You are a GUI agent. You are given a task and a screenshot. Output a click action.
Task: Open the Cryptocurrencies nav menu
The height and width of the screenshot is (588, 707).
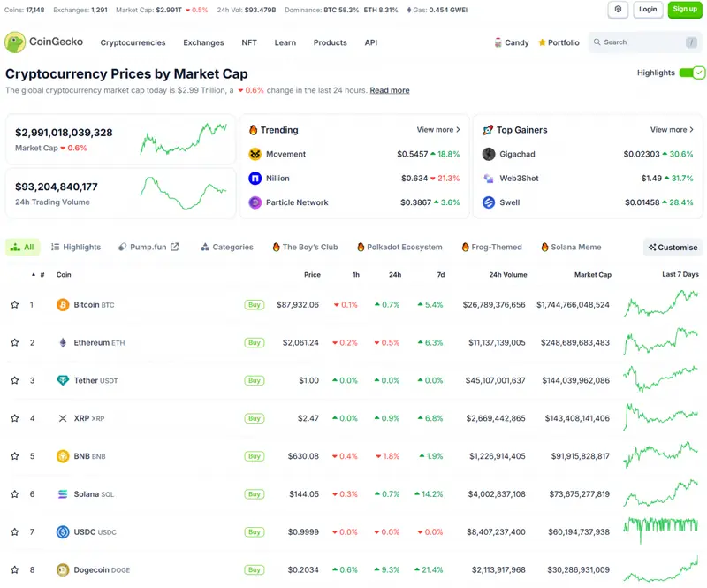coord(133,42)
